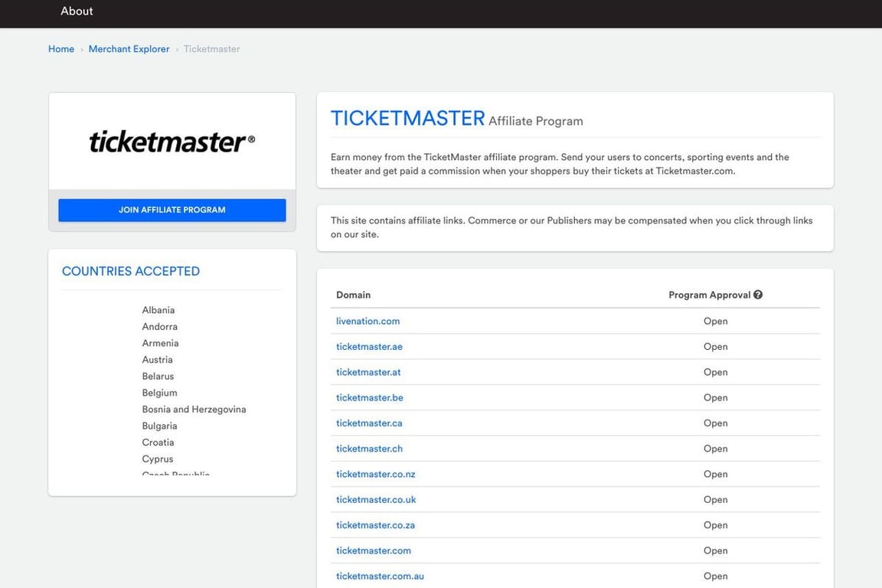Open the ticketmaster.ae domain link

369,346
